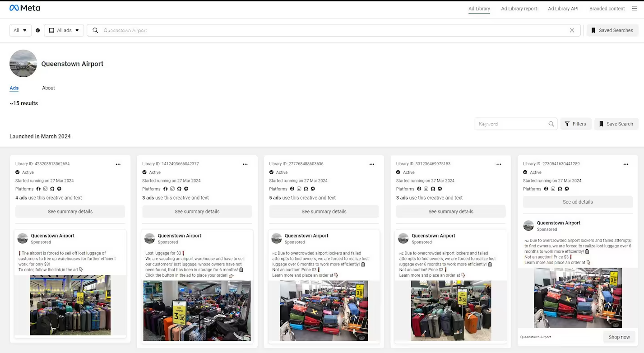Go to the Branded content tab
Image resolution: width=644 pixels, height=353 pixels.
coord(607,9)
